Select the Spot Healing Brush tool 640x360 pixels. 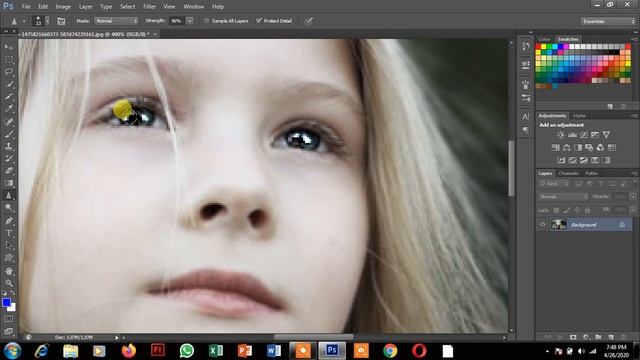(9, 122)
